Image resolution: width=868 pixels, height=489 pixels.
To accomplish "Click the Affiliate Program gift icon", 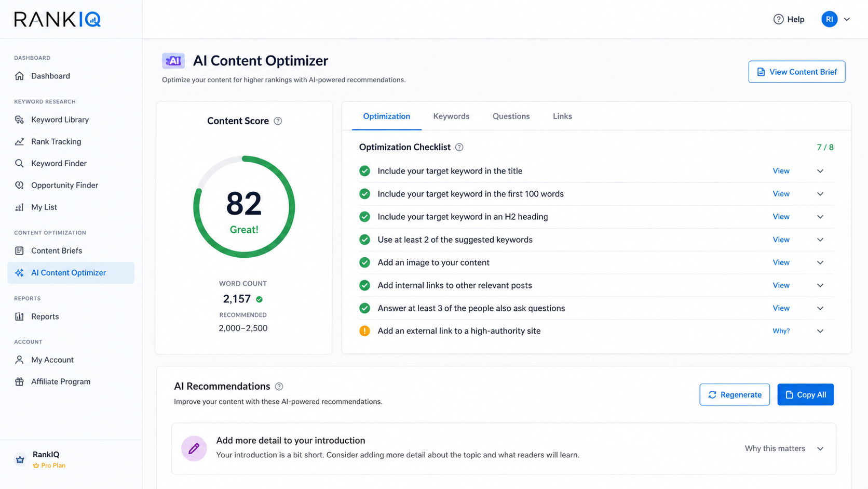I will coord(20,381).
